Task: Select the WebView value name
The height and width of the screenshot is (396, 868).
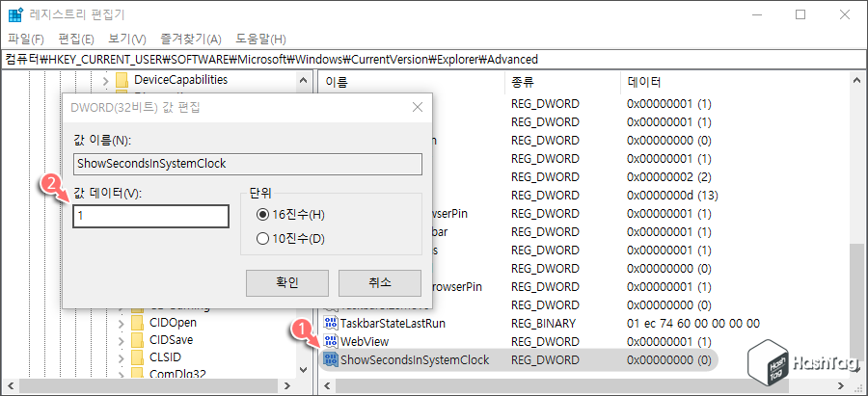Action: [365, 341]
